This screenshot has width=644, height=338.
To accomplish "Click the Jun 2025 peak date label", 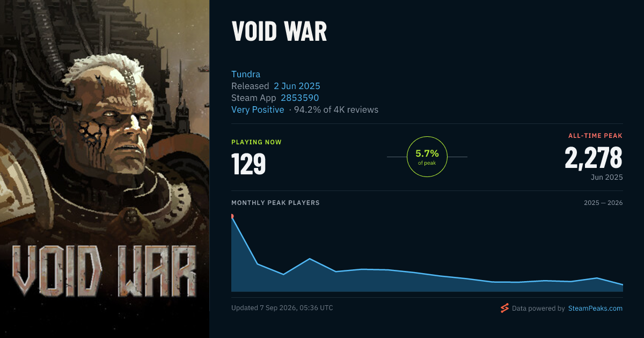I will pyautogui.click(x=607, y=177).
